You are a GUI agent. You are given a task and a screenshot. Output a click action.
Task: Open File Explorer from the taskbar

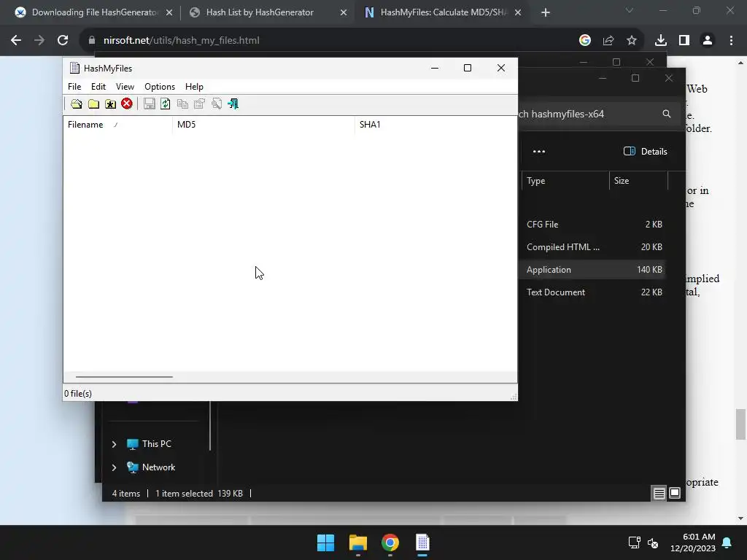pos(358,542)
